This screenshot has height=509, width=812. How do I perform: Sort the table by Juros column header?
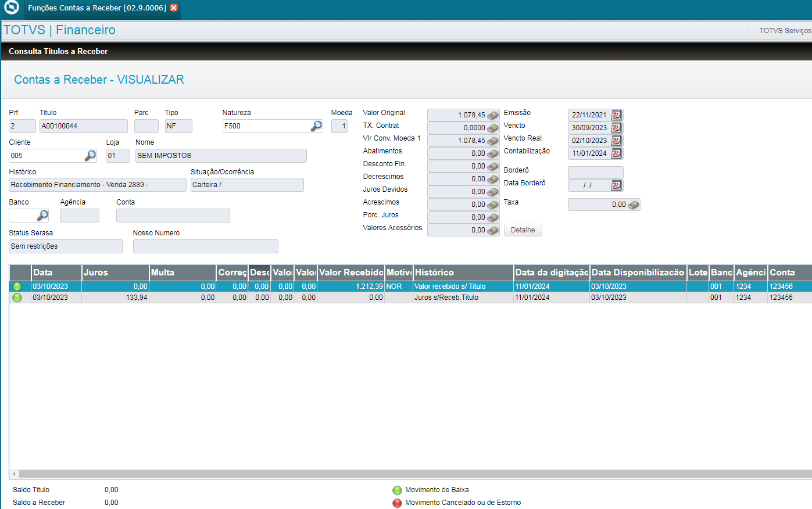115,273
